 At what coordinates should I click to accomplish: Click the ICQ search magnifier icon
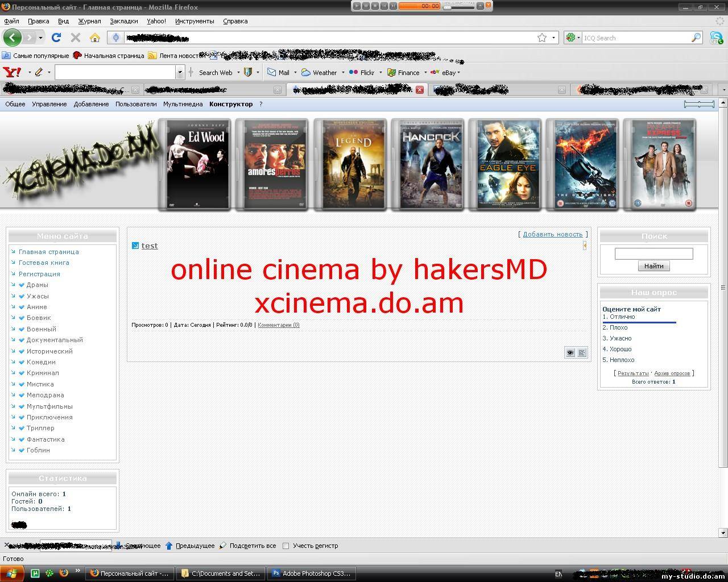coord(696,38)
